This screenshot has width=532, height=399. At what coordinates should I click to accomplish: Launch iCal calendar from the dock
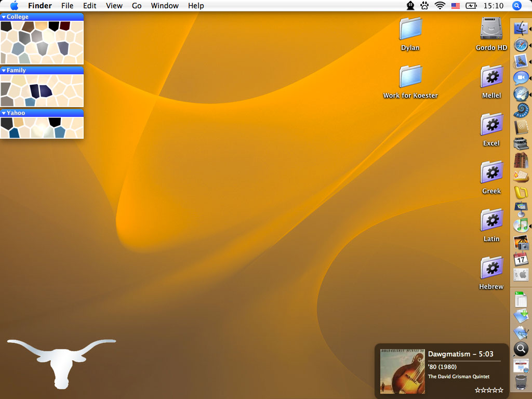point(521,258)
